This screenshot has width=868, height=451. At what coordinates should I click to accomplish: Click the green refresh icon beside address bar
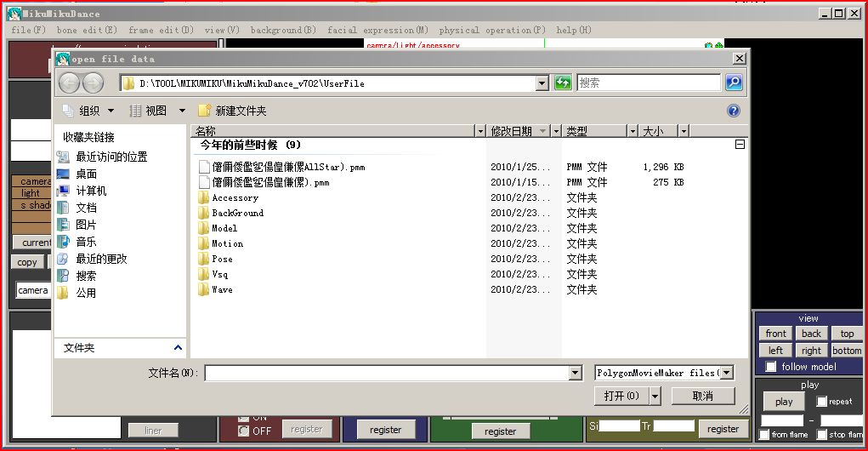pos(563,83)
